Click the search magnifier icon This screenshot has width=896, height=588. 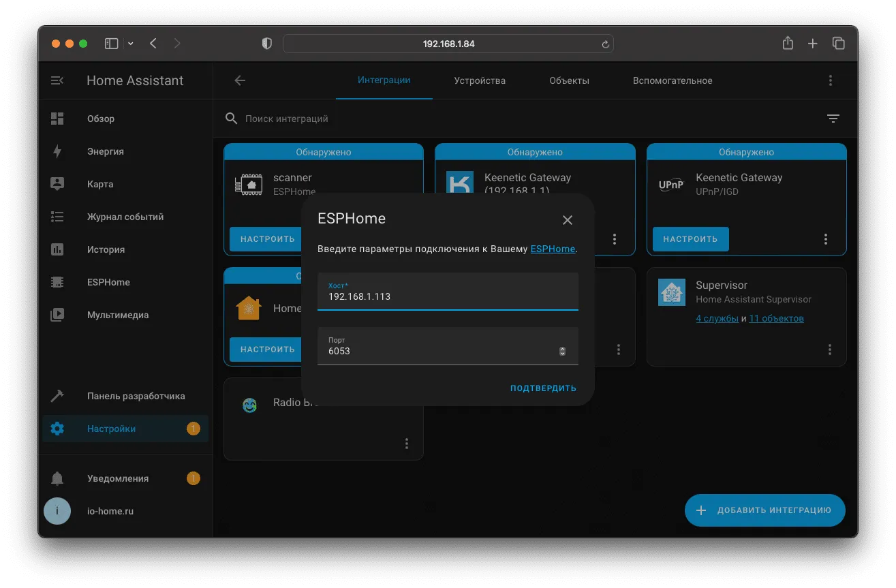232,119
